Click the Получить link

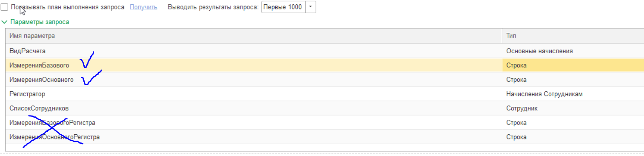[x=143, y=7]
